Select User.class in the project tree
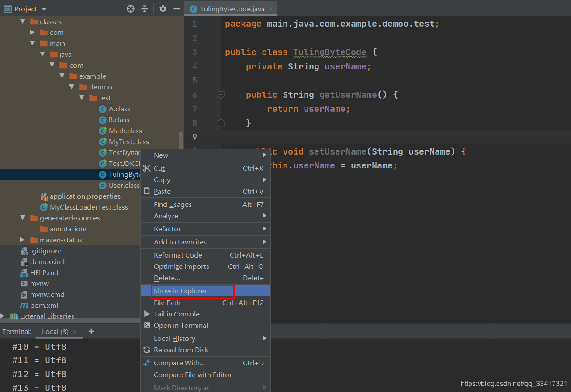The width and height of the screenshot is (571, 392). point(124,185)
